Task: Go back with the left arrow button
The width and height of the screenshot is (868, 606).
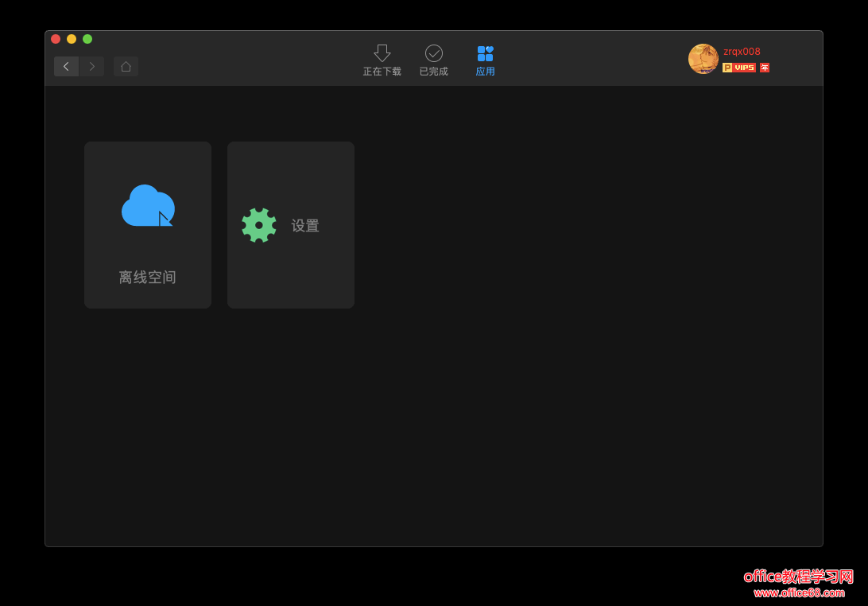Action: point(66,67)
